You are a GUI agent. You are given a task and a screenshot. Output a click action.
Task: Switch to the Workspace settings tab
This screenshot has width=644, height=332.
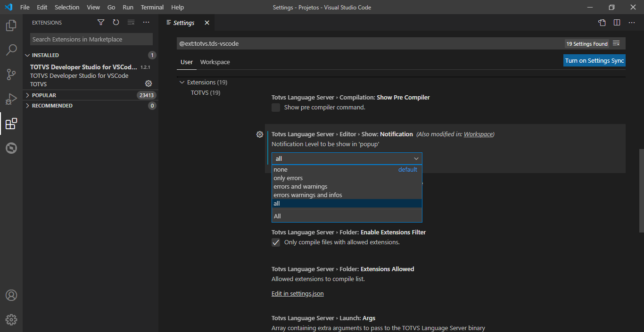click(x=215, y=62)
